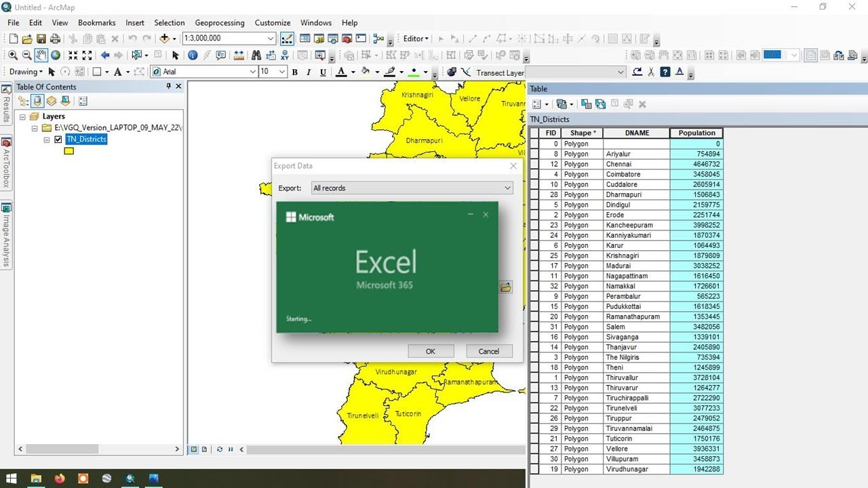
Task: Toggle Italic text formatting
Action: (x=309, y=72)
